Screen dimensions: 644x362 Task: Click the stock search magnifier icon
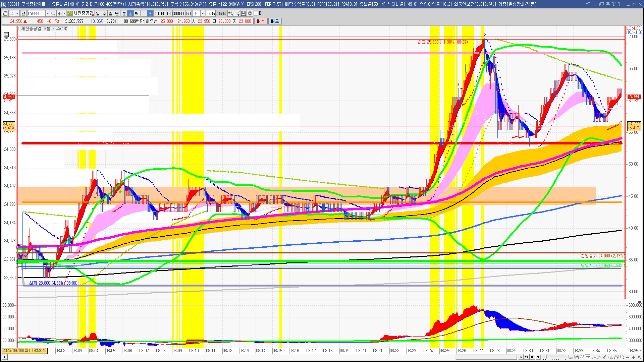[53, 13]
